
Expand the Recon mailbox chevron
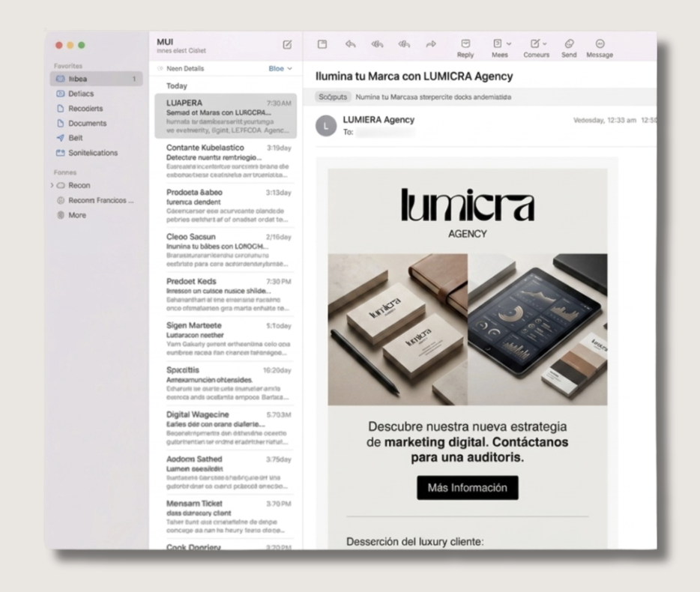[52, 185]
